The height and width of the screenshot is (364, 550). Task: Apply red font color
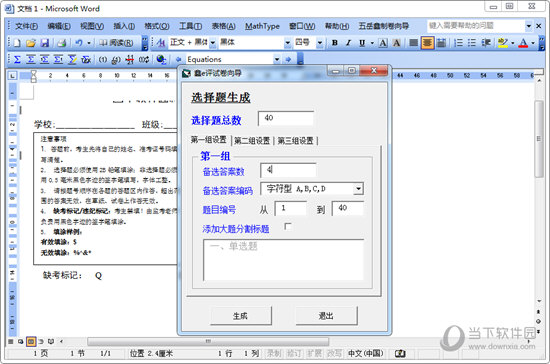[523, 43]
